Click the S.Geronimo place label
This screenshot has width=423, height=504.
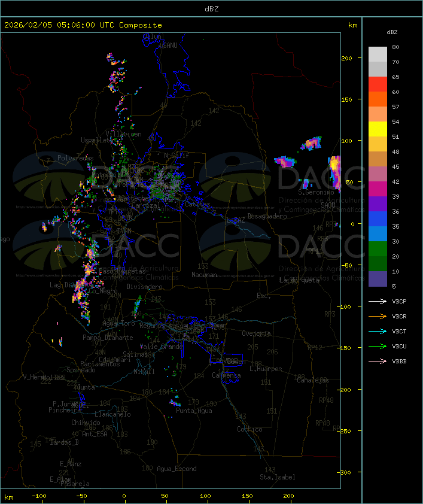tap(316, 192)
